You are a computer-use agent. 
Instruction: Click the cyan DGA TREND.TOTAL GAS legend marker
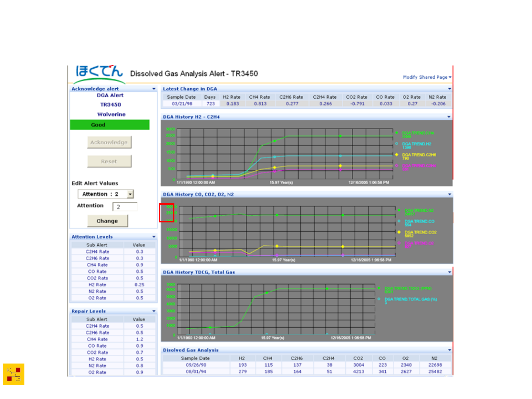click(x=379, y=299)
